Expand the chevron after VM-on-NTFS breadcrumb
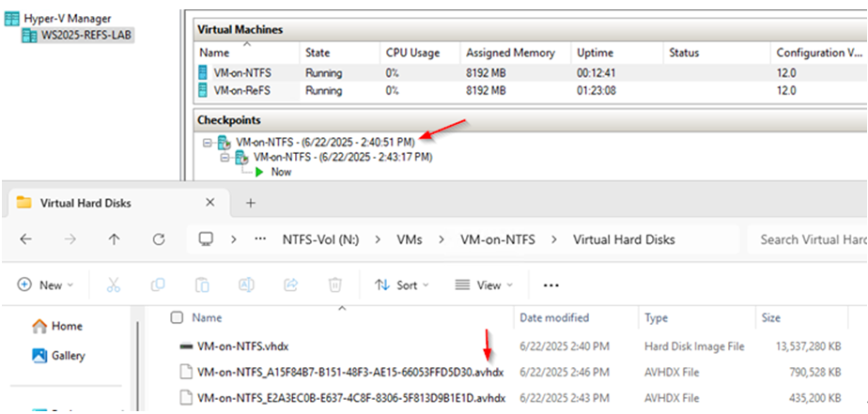Screen dimensions: 868x414 tap(554, 239)
